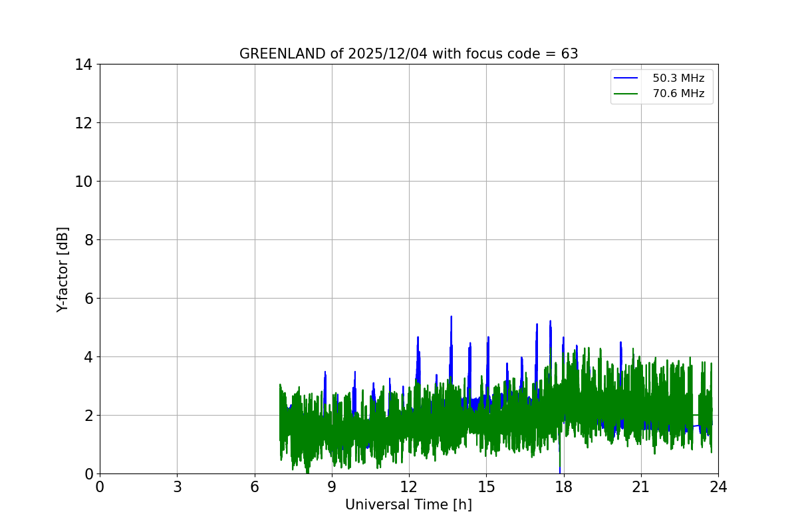The height and width of the screenshot is (532, 798).
Task: Click x-axis tick label 15
Action: pos(486,487)
